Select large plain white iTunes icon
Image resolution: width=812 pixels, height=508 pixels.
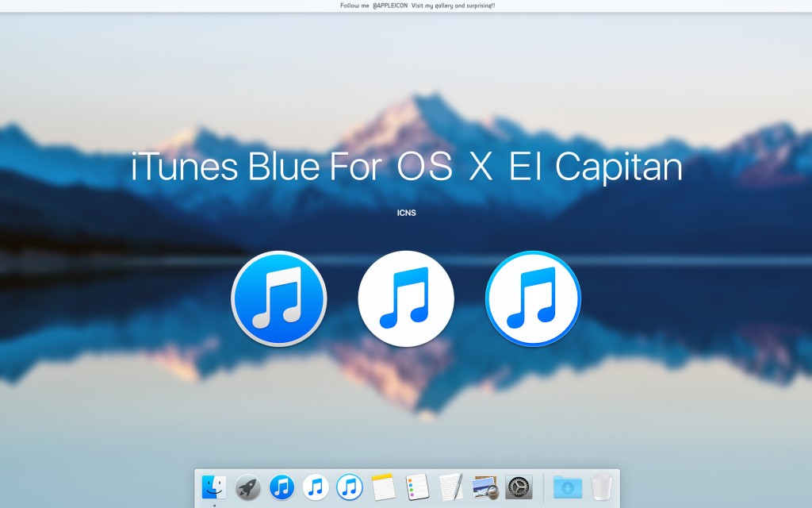406,298
